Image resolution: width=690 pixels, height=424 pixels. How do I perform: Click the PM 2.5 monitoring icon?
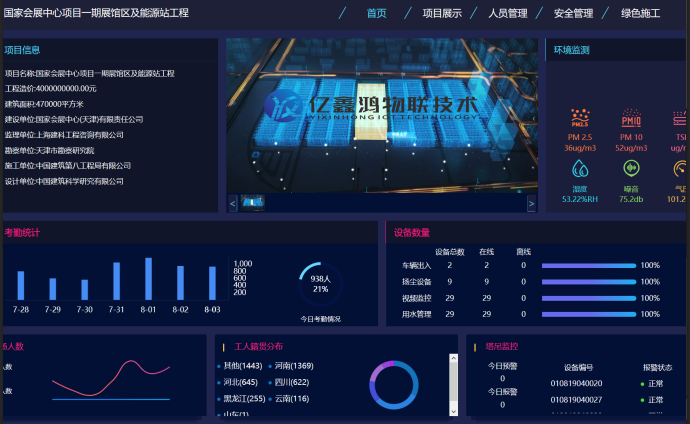coord(580,118)
